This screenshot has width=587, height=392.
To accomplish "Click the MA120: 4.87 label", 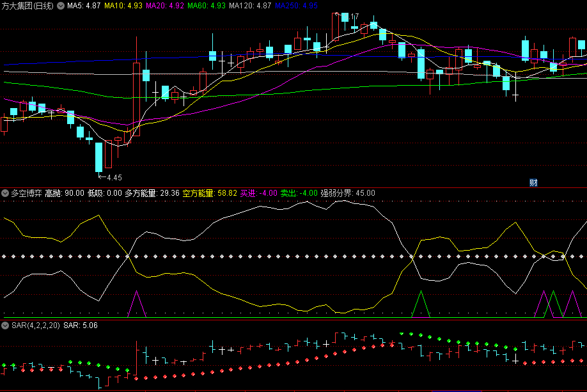I will (250, 6).
